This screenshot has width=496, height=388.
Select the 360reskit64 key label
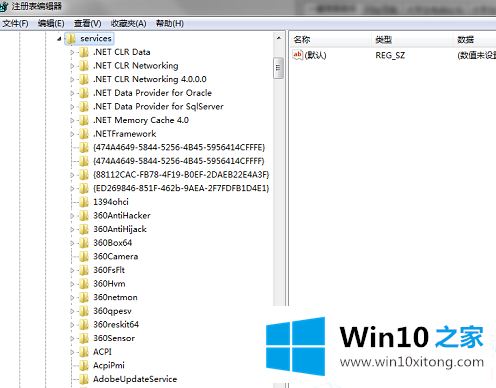point(116,325)
